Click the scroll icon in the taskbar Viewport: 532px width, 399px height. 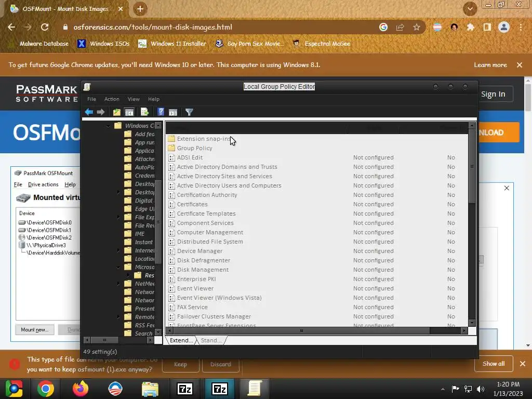(254, 389)
